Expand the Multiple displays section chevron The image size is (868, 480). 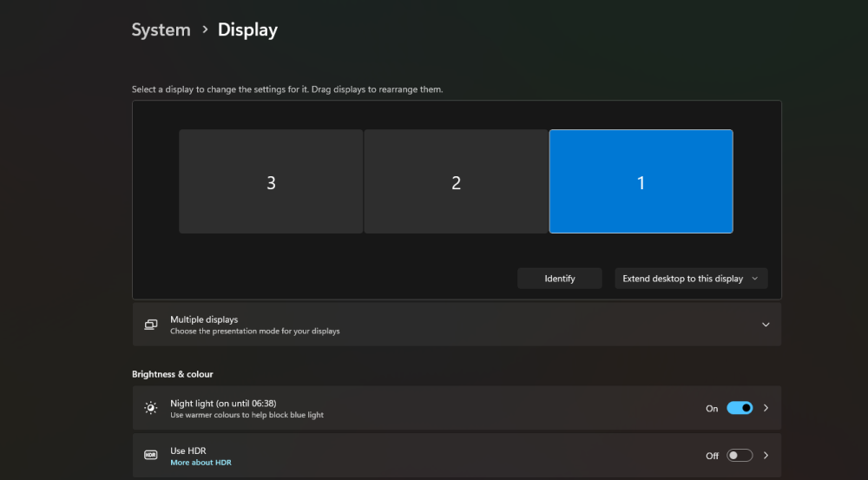[766, 325]
